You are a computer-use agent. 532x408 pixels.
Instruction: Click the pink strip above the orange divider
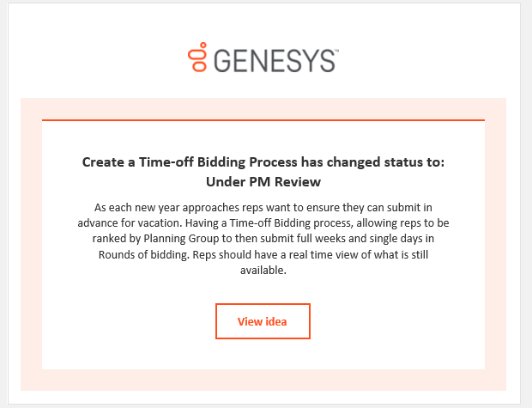coord(263,108)
